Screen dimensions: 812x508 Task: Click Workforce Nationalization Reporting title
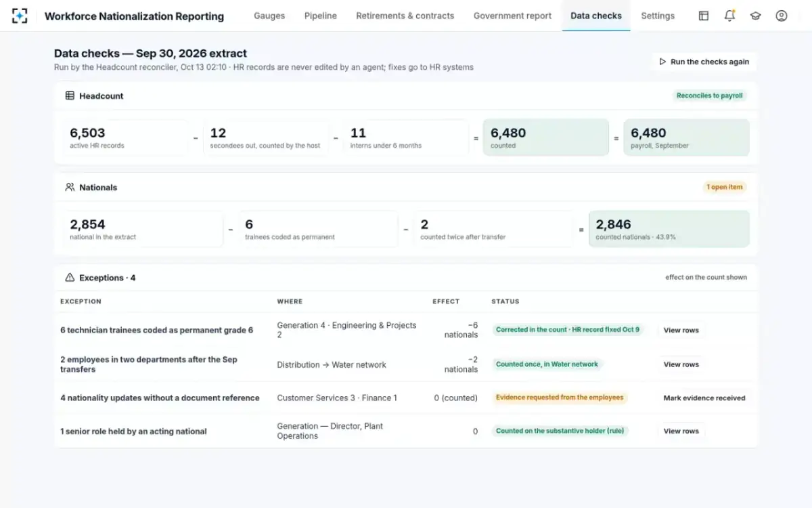pyautogui.click(x=134, y=16)
